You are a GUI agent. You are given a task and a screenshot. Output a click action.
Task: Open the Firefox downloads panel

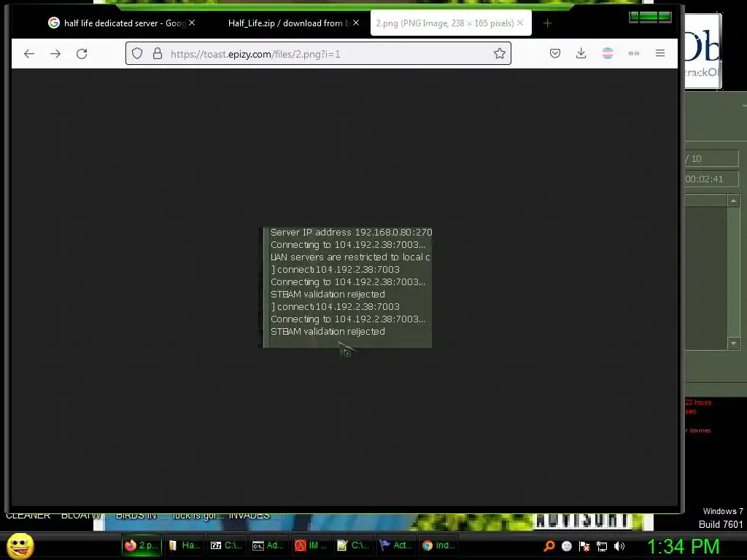[581, 53]
